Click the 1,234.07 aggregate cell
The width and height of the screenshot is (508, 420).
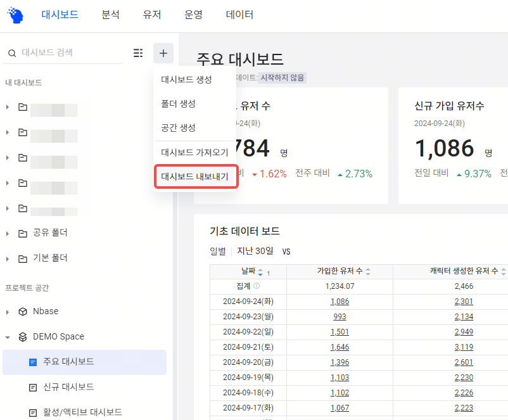(340, 286)
